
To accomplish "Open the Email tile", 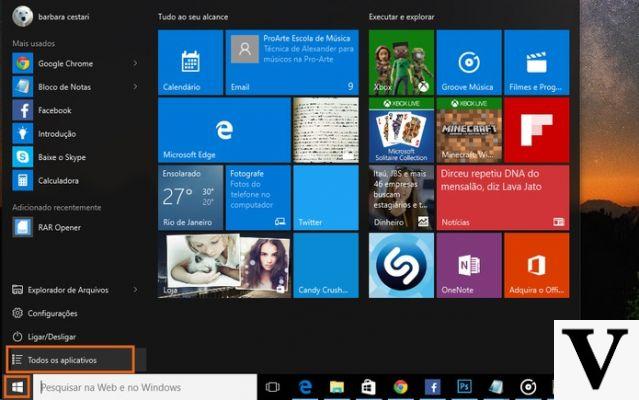I will click(292, 62).
